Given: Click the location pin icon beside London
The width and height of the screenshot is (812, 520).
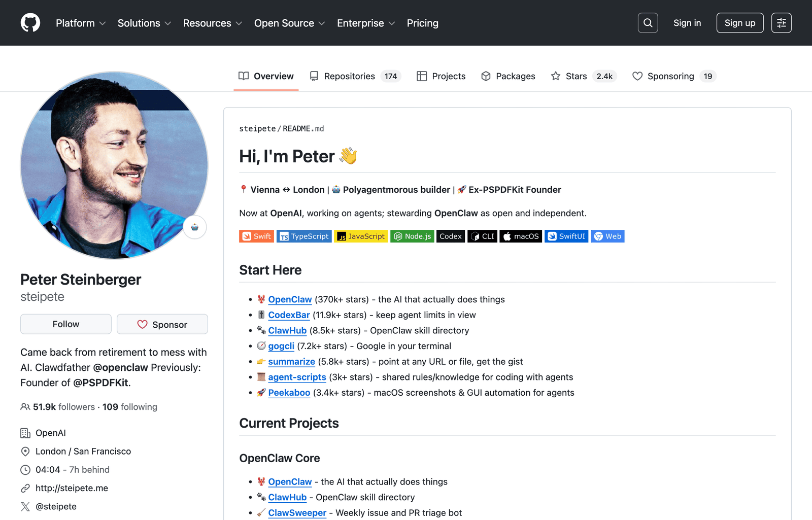Looking at the screenshot, I should pyautogui.click(x=25, y=452).
